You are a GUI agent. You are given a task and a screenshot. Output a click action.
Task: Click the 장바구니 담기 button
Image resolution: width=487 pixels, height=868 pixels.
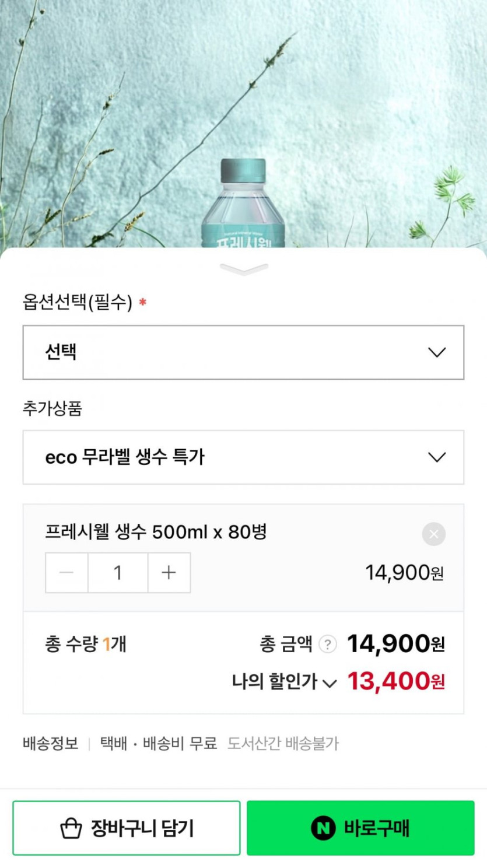click(x=127, y=828)
